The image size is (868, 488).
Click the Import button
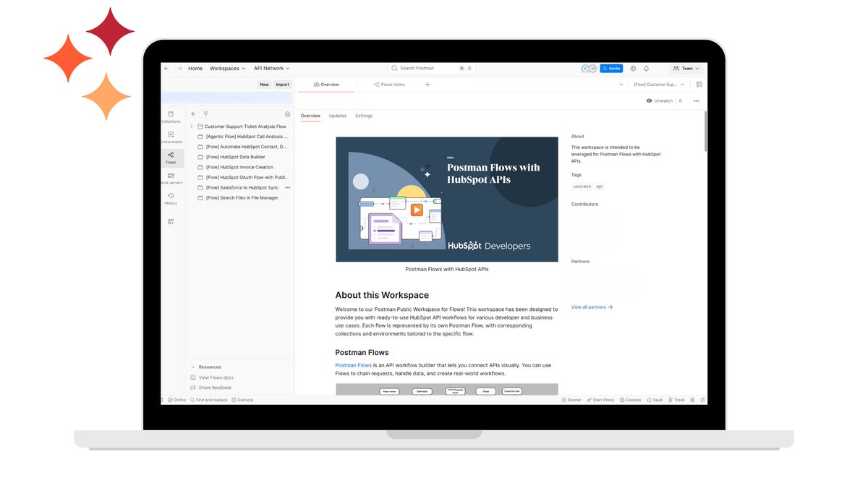tap(282, 85)
